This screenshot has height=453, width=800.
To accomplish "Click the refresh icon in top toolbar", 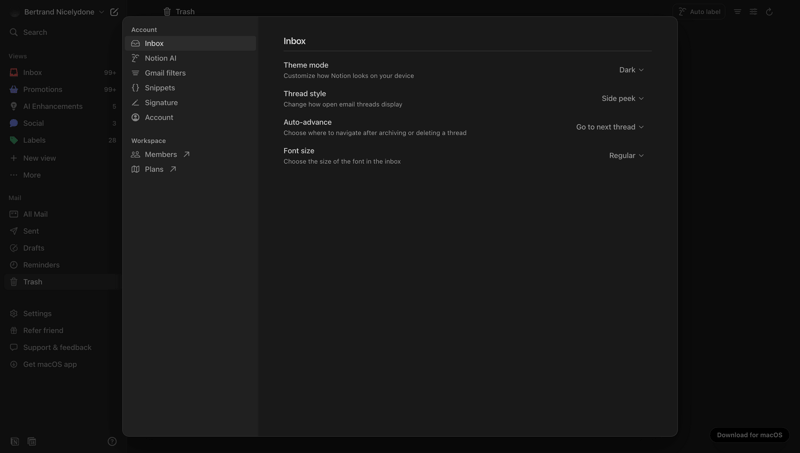I will [769, 12].
